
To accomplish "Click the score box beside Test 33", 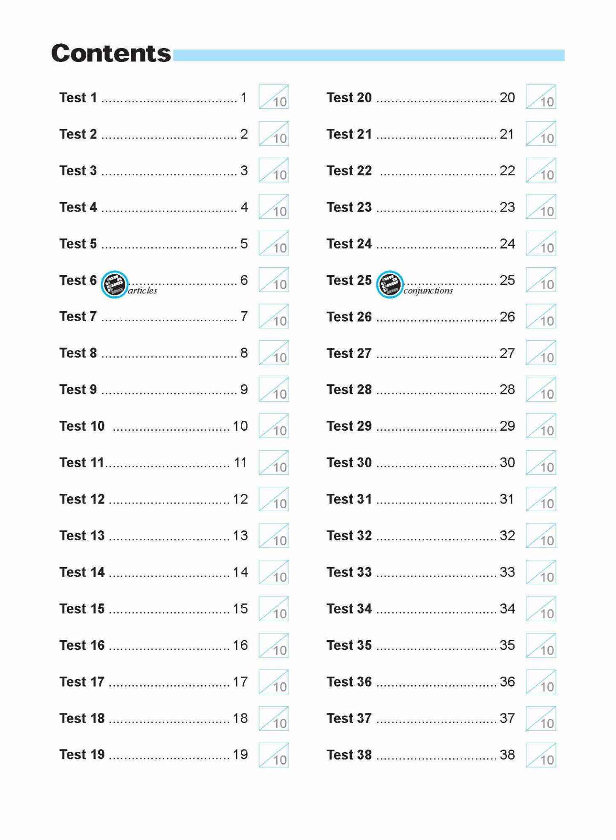I will pyautogui.click(x=541, y=572).
